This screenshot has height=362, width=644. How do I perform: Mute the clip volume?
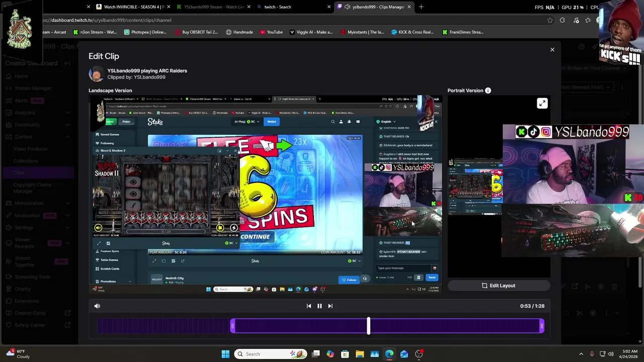click(97, 306)
